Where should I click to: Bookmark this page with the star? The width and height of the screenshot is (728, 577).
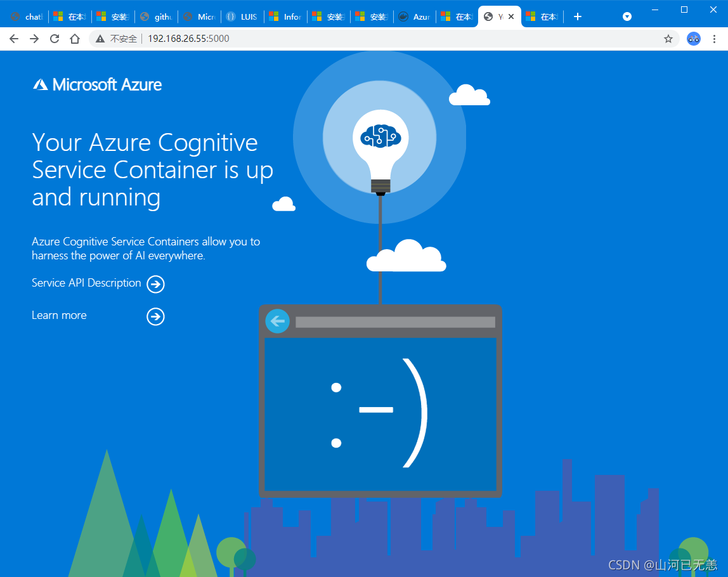pos(668,39)
